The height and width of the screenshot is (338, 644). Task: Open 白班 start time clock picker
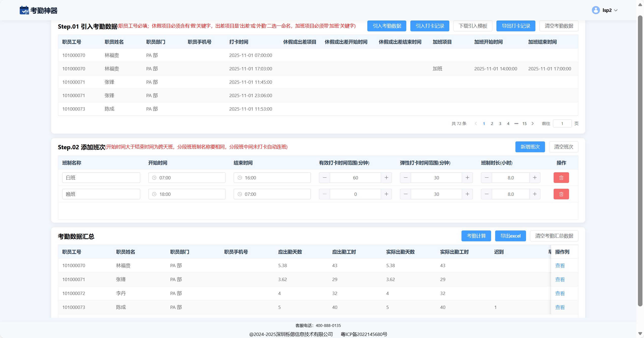point(154,178)
